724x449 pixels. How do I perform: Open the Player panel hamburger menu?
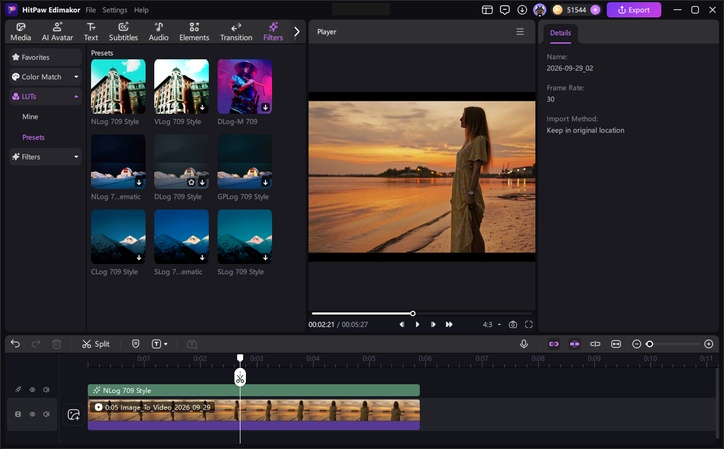pyautogui.click(x=520, y=31)
